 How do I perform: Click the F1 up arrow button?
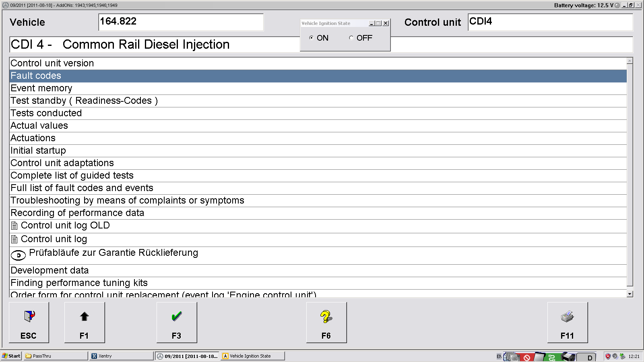coord(85,323)
